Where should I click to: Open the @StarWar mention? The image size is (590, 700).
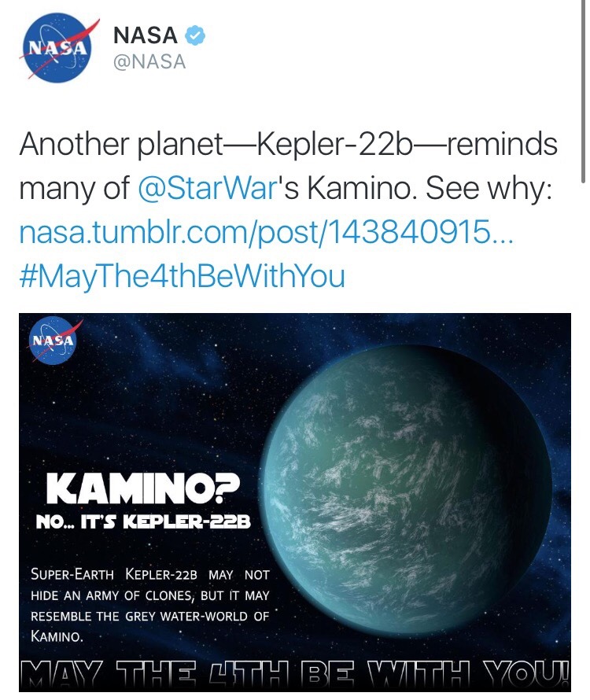click(x=205, y=189)
